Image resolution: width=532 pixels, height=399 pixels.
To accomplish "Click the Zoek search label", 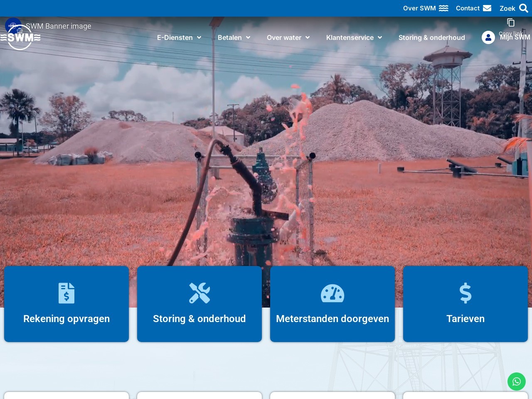I will point(507,8).
